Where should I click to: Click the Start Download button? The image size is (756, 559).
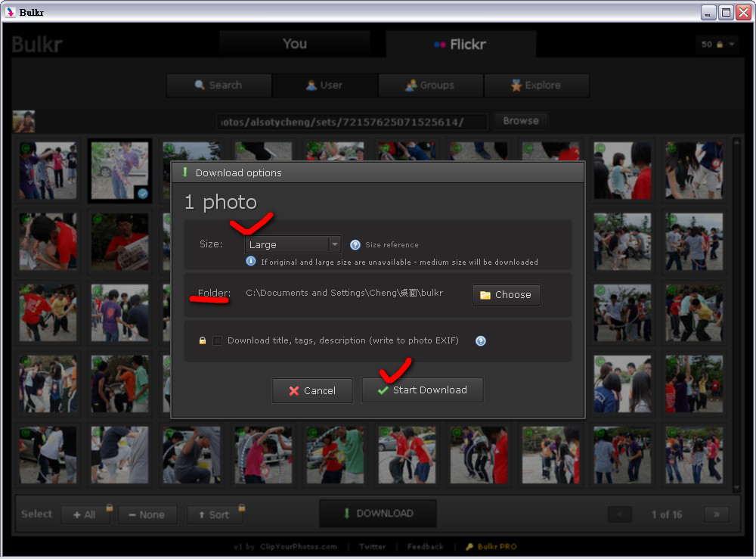(423, 390)
